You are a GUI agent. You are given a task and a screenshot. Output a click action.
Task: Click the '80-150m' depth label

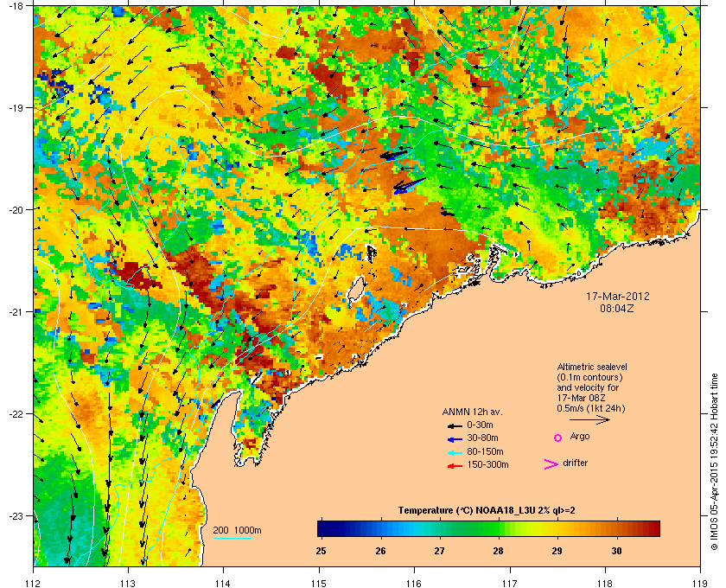485,451
